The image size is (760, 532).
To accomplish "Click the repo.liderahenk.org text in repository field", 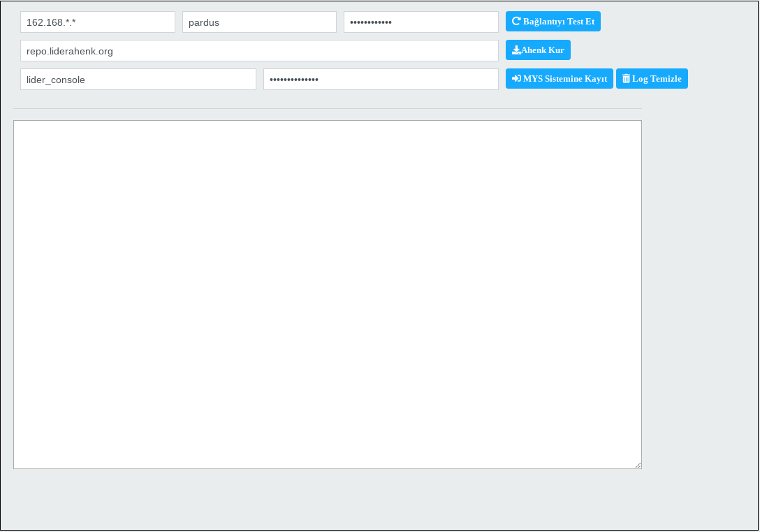I will point(70,51).
